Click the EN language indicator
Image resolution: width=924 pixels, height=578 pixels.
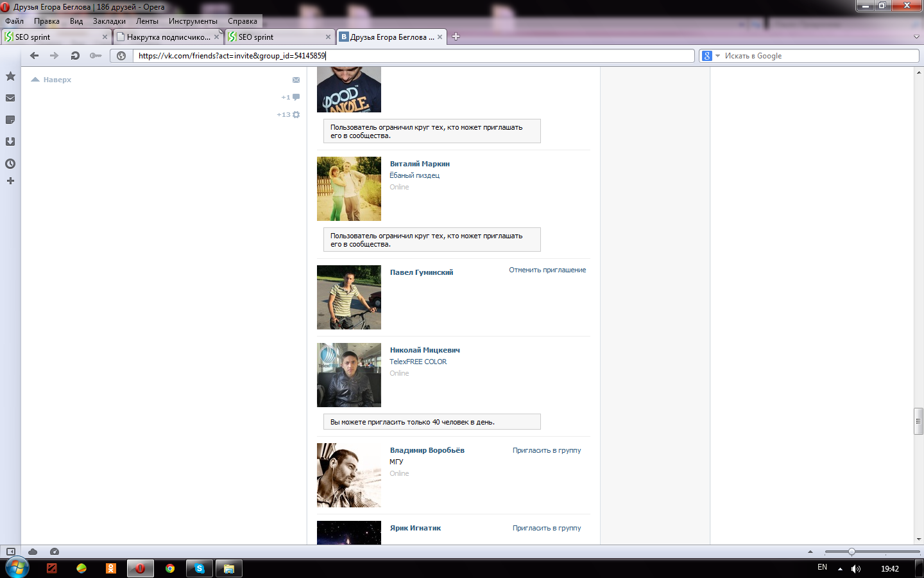(x=823, y=568)
